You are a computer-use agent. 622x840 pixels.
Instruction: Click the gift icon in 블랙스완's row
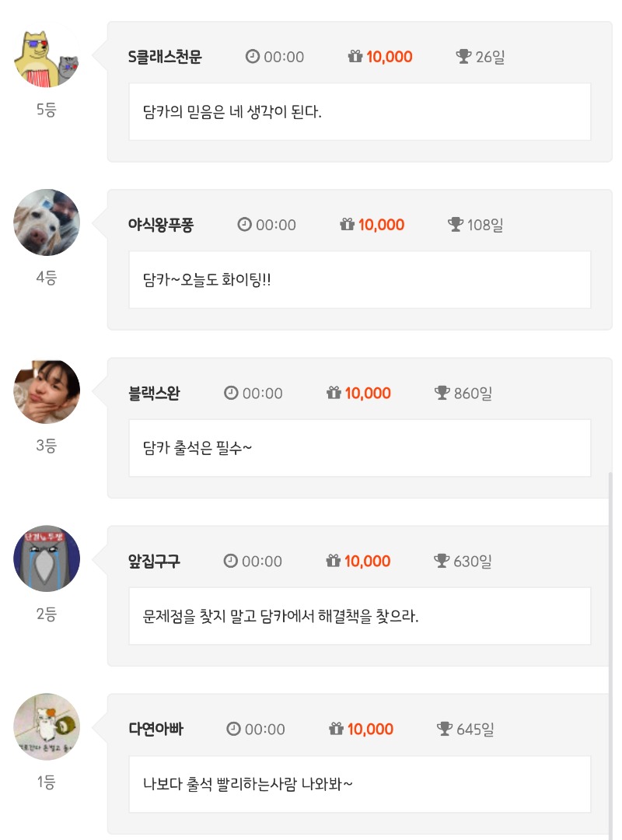click(334, 393)
